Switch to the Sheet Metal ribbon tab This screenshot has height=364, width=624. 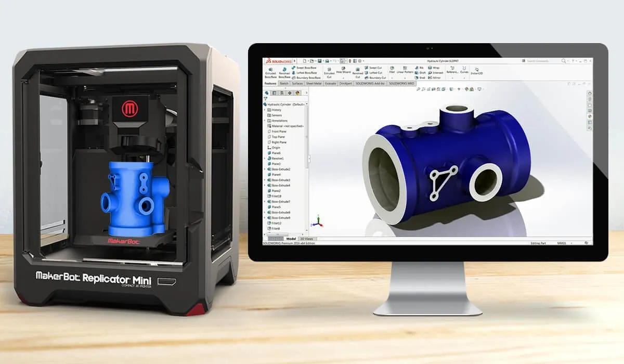tap(314, 83)
